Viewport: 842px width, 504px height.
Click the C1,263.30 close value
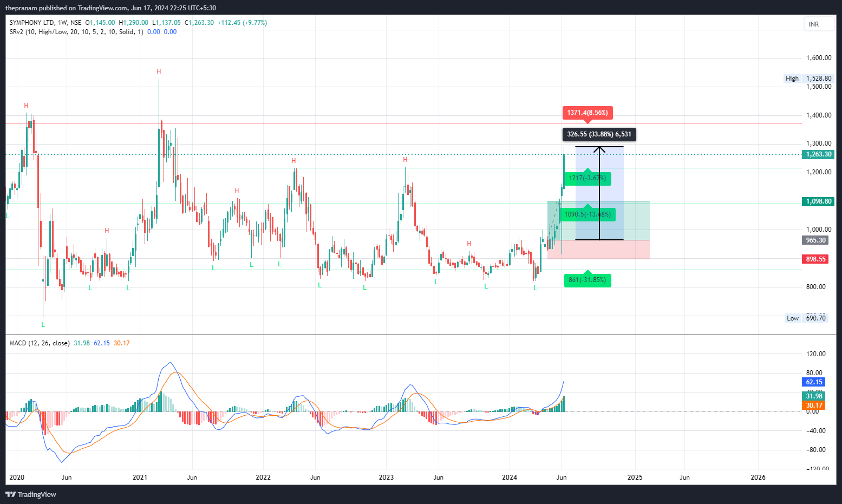(x=199, y=23)
